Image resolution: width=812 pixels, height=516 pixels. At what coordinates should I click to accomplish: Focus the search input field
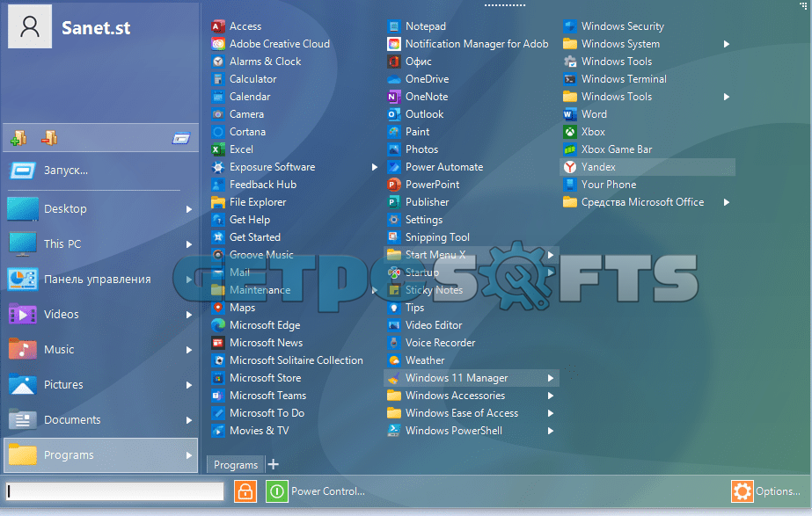tap(115, 491)
